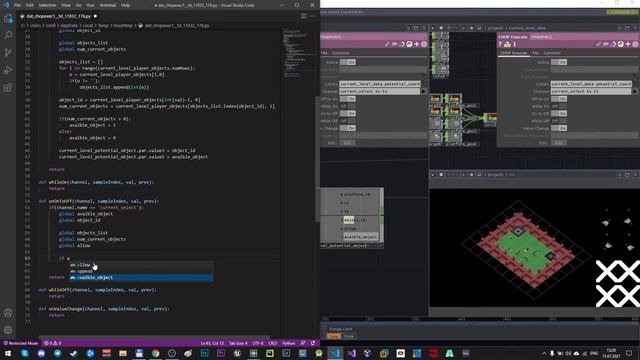Click the plus icon in left parameter panel header
Image resolution: width=640 pixels, height=360 pixels.
417,44
